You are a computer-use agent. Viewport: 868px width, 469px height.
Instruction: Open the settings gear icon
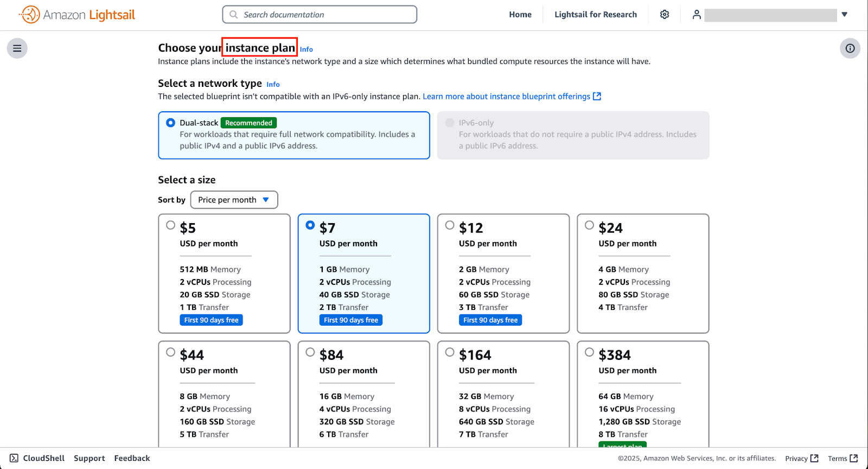pos(665,15)
